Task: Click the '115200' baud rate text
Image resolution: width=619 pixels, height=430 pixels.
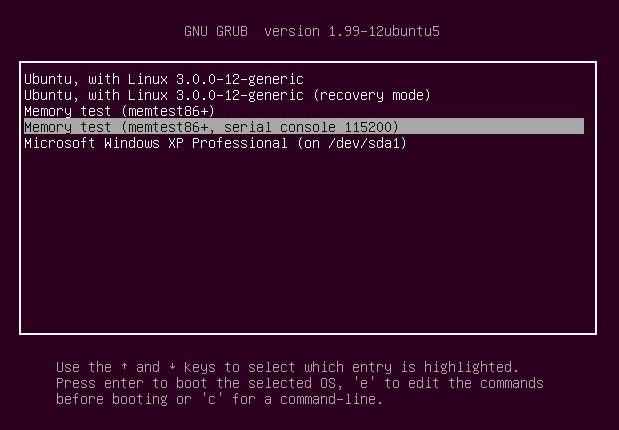Action: 367,127
